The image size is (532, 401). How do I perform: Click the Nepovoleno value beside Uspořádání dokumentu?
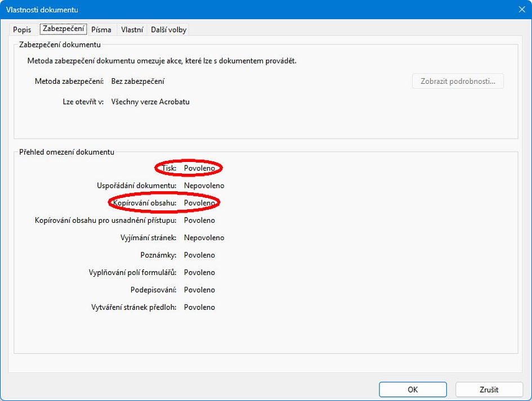tap(204, 186)
